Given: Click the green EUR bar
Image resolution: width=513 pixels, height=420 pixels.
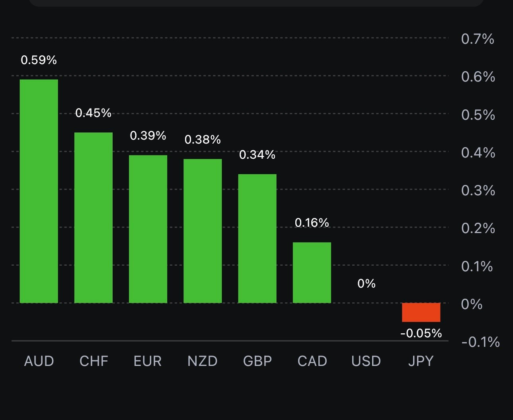Looking at the screenshot, I should point(148,229).
